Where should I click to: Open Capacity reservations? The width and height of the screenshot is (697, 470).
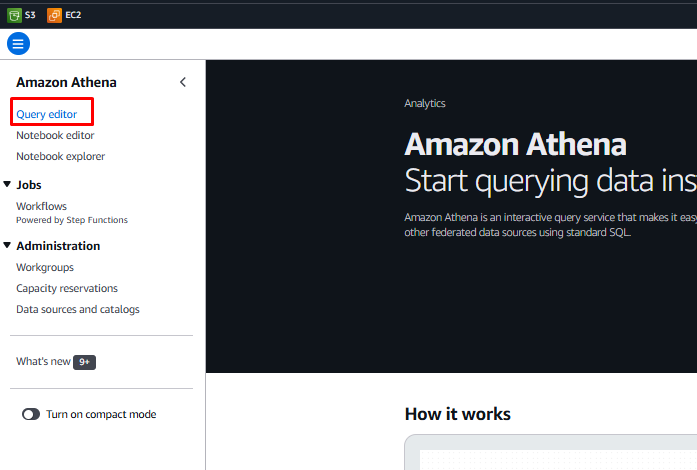(67, 288)
